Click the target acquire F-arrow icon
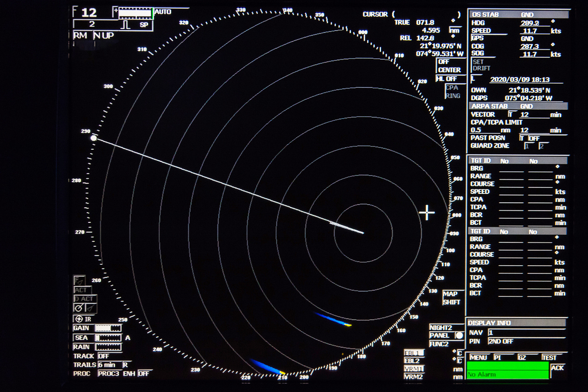This screenshot has width=588, height=392. [79, 280]
